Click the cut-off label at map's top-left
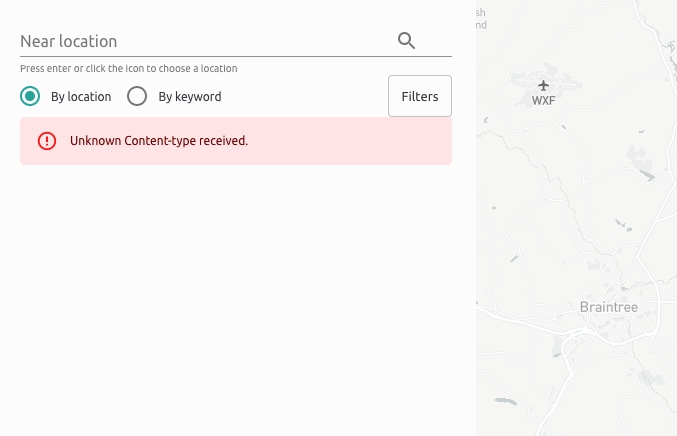The height and width of the screenshot is (436, 677). (481, 19)
